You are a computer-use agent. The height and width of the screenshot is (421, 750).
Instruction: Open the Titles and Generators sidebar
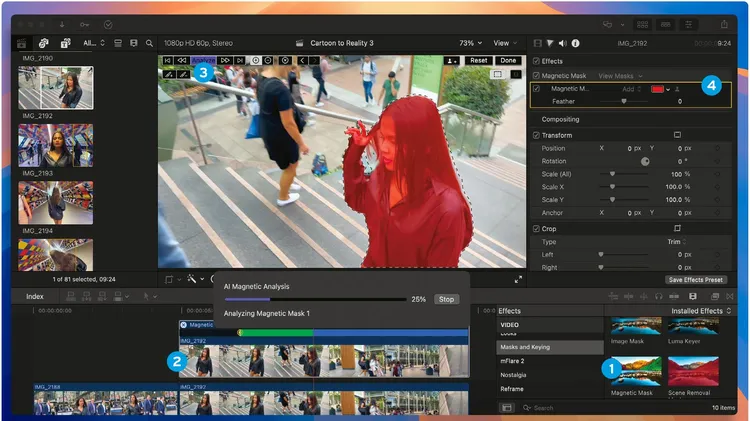(65, 43)
